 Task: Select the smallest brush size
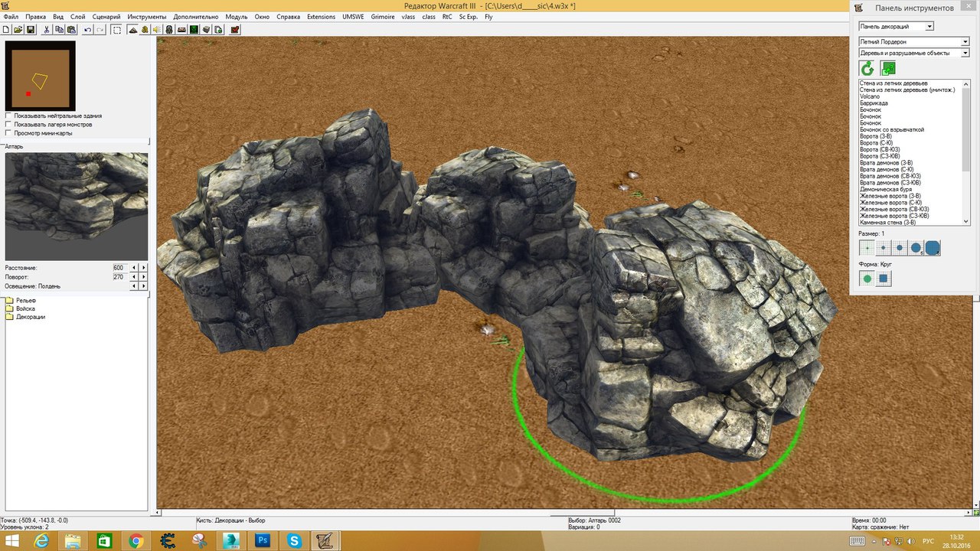coord(867,248)
